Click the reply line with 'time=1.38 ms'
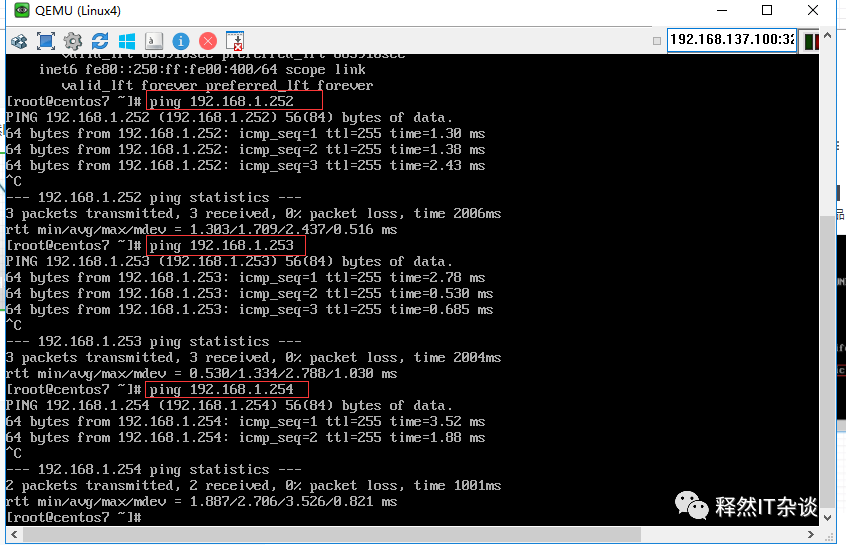The image size is (846, 545). [x=245, y=149]
